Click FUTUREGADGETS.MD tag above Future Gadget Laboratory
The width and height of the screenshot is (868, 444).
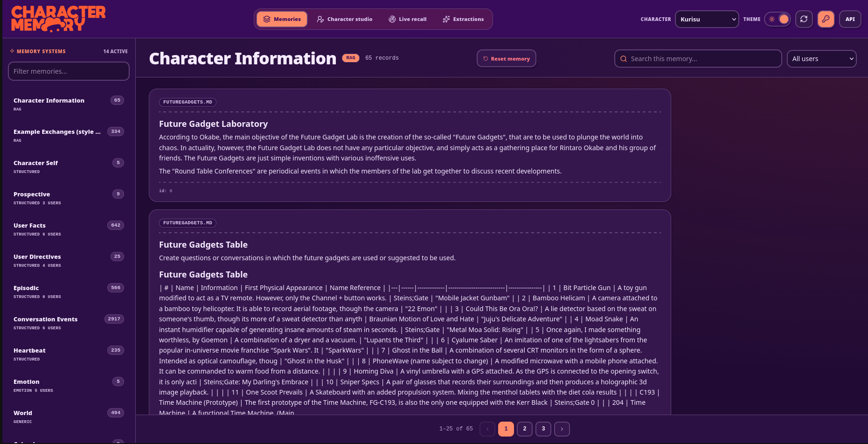coord(187,102)
